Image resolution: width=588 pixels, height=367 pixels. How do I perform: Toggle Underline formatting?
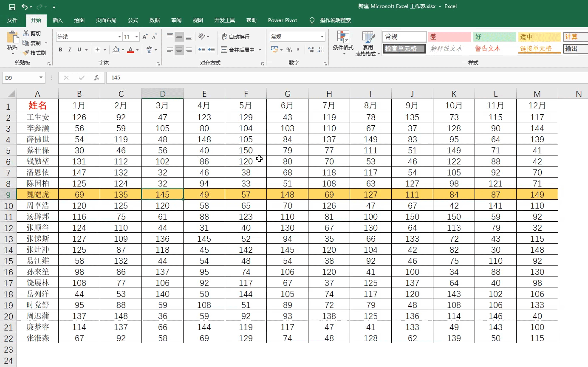pos(79,50)
